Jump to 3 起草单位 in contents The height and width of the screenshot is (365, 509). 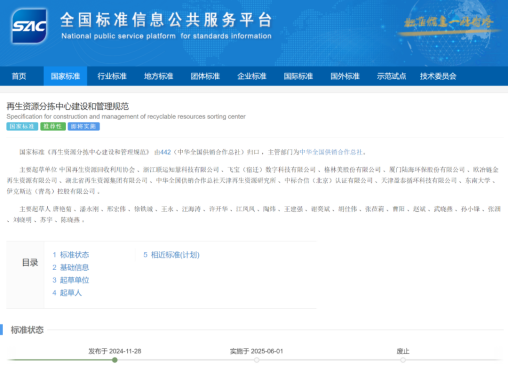71,280
